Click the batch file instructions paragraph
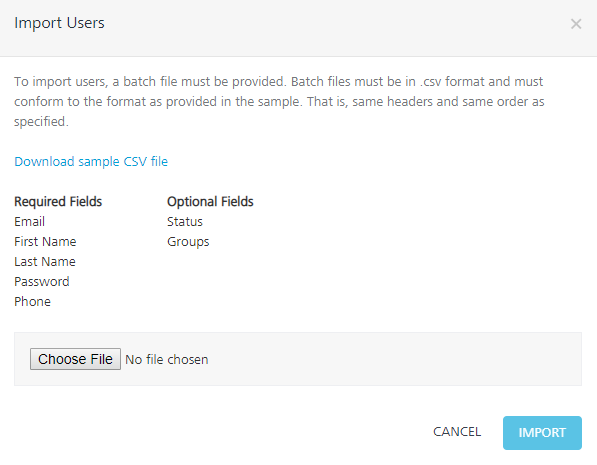 click(279, 101)
